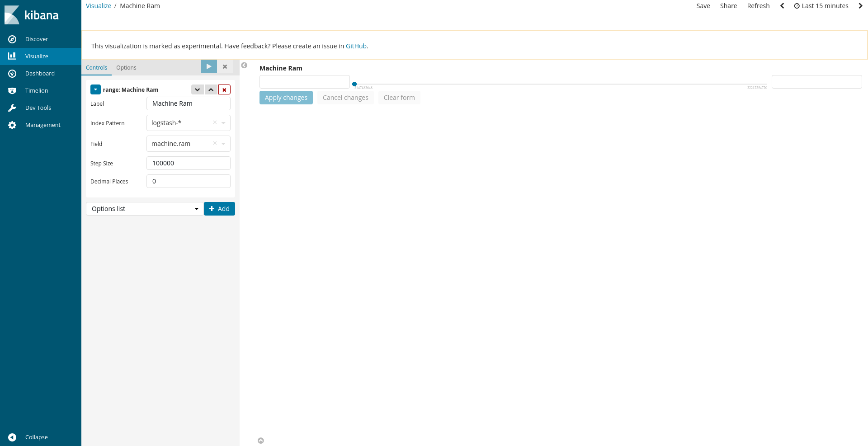Open the Last 15 minutes time picker

tap(821, 6)
